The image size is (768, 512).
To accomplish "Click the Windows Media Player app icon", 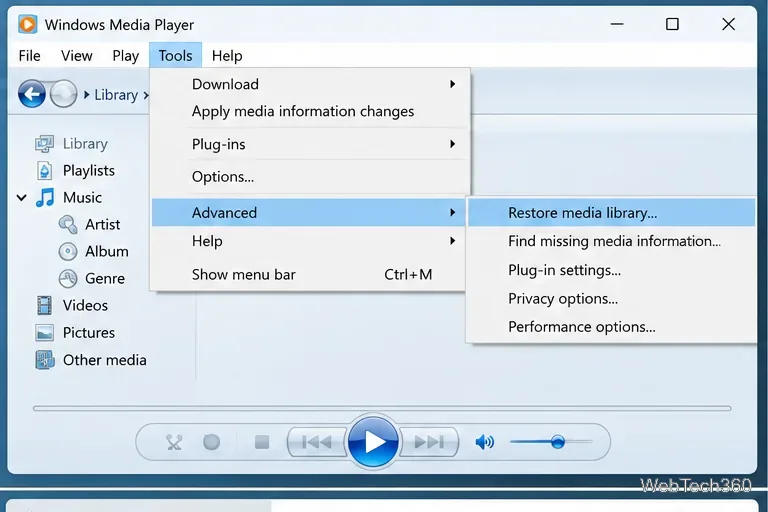I will pyautogui.click(x=27, y=24).
